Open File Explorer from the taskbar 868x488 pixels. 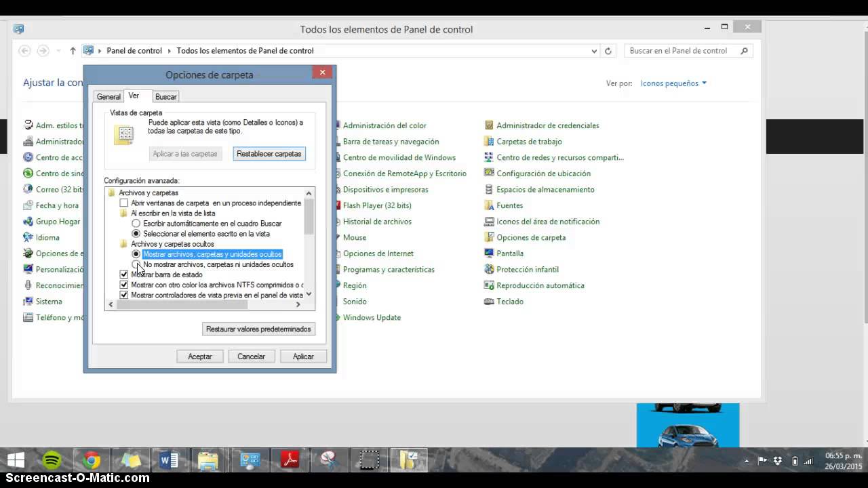(x=208, y=460)
